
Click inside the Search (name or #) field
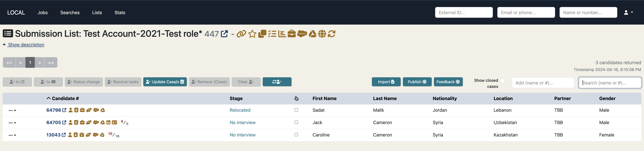tap(610, 82)
